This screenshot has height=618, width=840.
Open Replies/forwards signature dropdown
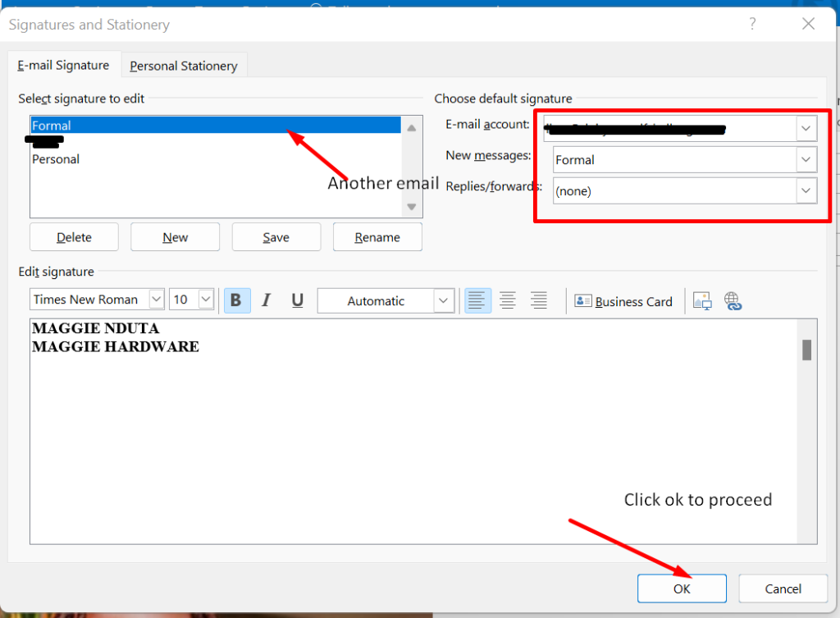pos(806,190)
